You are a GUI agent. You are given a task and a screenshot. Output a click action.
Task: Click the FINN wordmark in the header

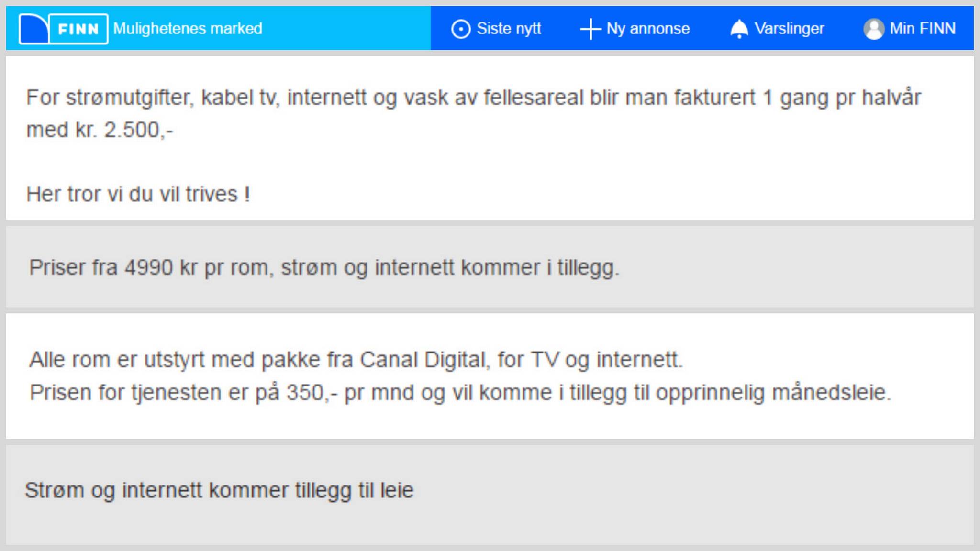(78, 29)
